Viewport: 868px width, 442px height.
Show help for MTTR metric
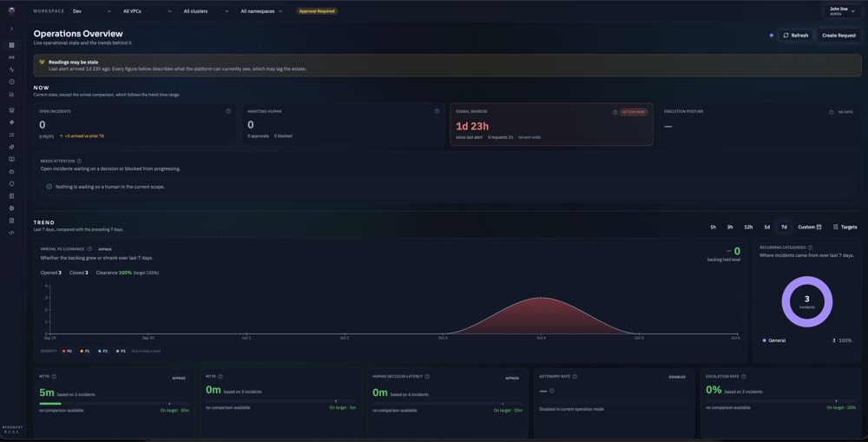[x=54, y=377]
